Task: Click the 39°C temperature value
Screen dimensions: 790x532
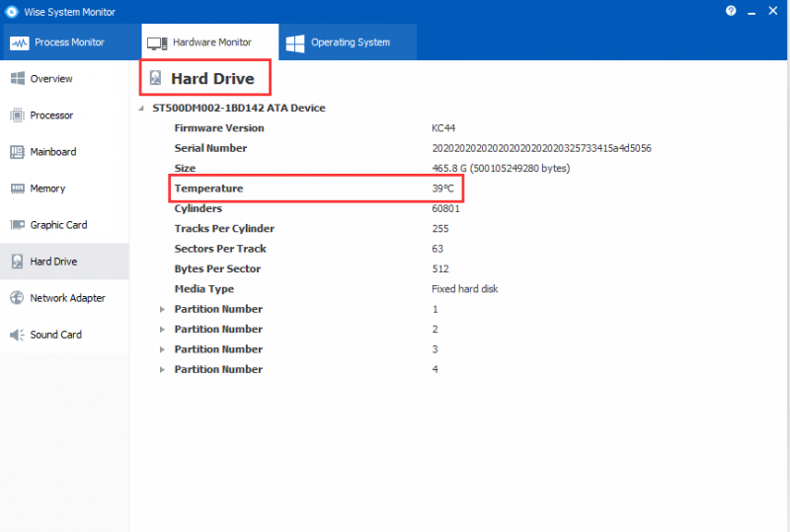Action: click(442, 189)
